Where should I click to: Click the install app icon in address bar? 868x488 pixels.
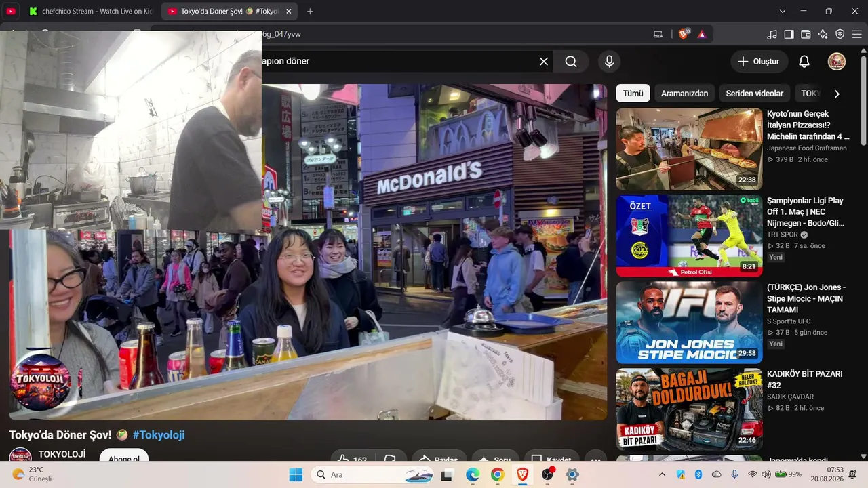click(658, 34)
